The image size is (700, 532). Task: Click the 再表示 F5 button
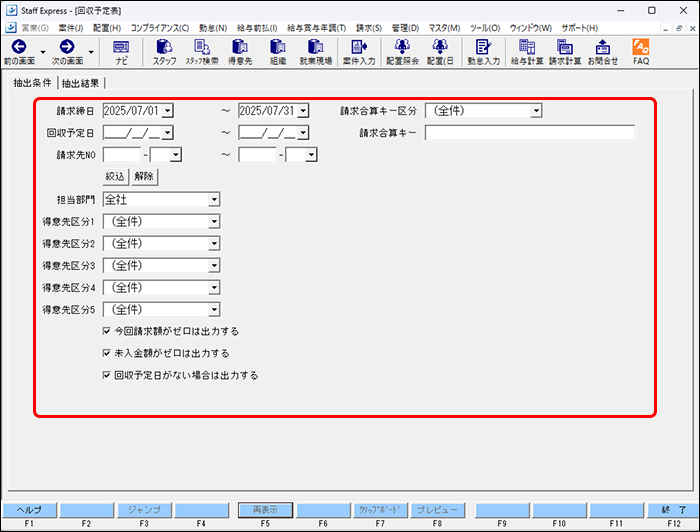[265, 510]
